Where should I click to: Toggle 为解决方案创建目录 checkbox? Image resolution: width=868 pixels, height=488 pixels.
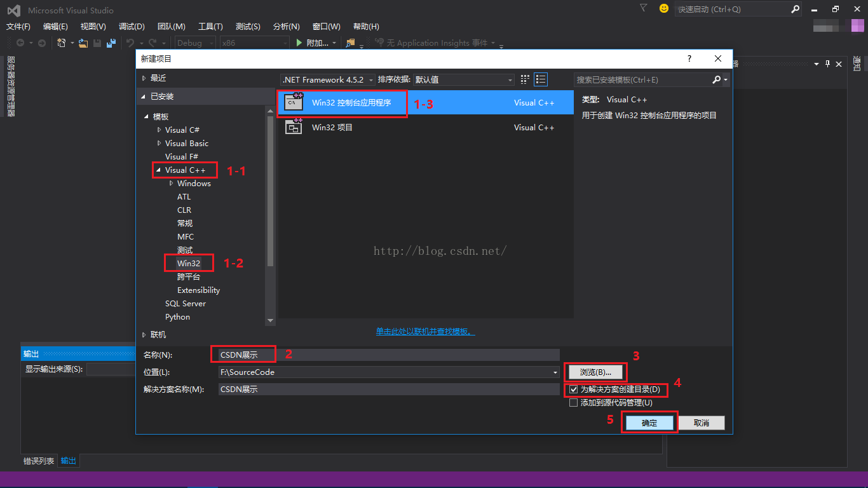click(574, 389)
